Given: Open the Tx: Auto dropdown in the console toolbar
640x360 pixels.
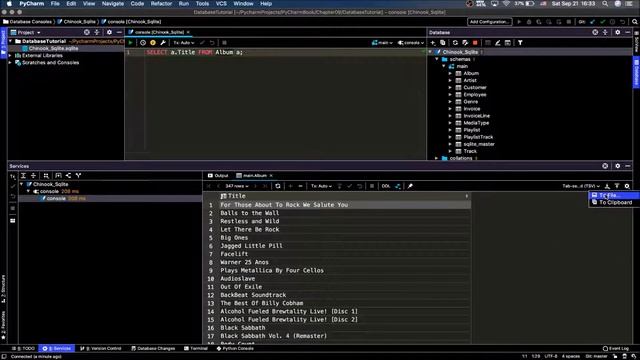Looking at the screenshot, I should 184,42.
